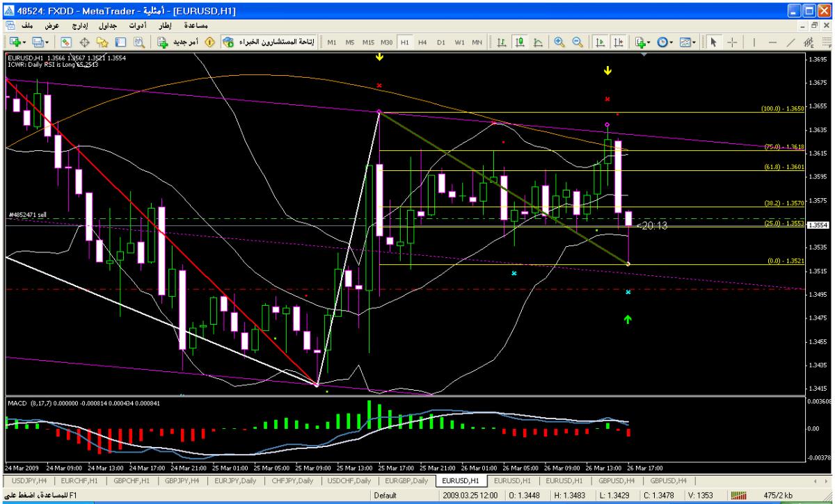The width and height of the screenshot is (835, 504).
Task: Expand the Templates dropdown arrow
Action: point(694,42)
